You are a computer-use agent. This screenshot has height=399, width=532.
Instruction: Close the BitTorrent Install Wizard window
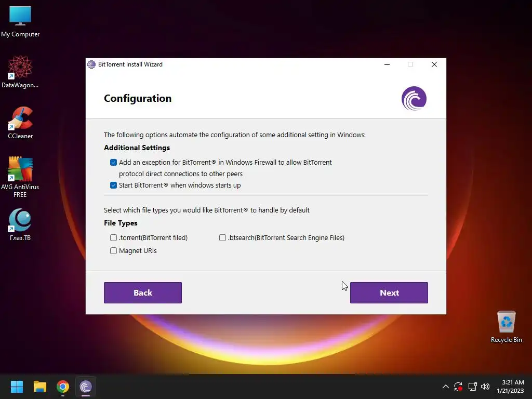pyautogui.click(x=434, y=64)
